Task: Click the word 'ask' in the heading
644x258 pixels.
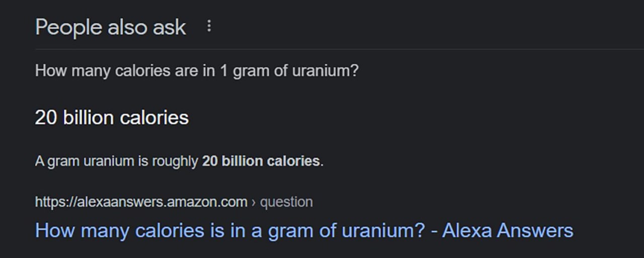Action: click(170, 27)
